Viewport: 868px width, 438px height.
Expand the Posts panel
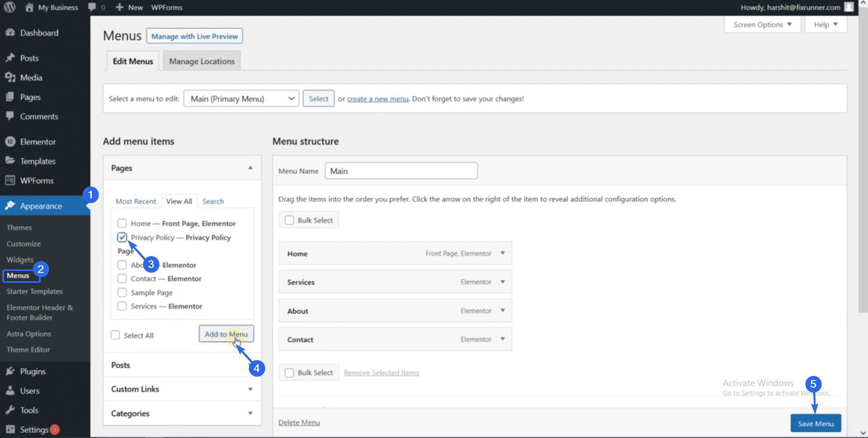(183, 365)
